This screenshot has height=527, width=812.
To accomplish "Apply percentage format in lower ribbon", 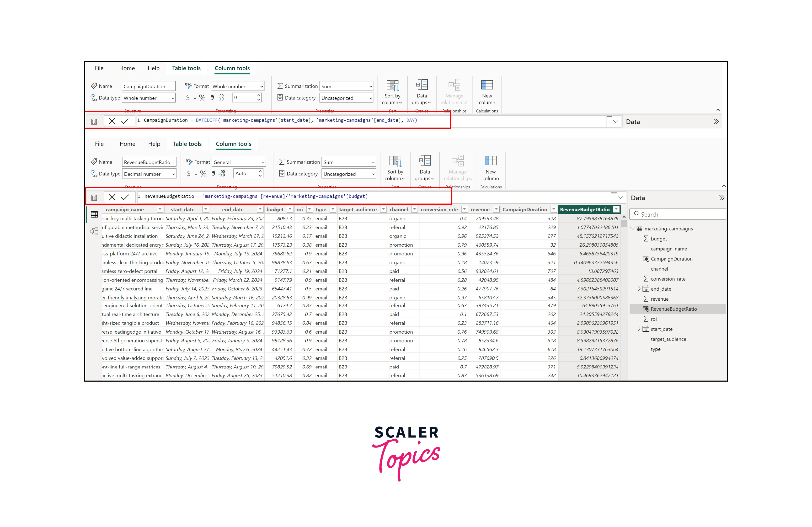I will (203, 174).
